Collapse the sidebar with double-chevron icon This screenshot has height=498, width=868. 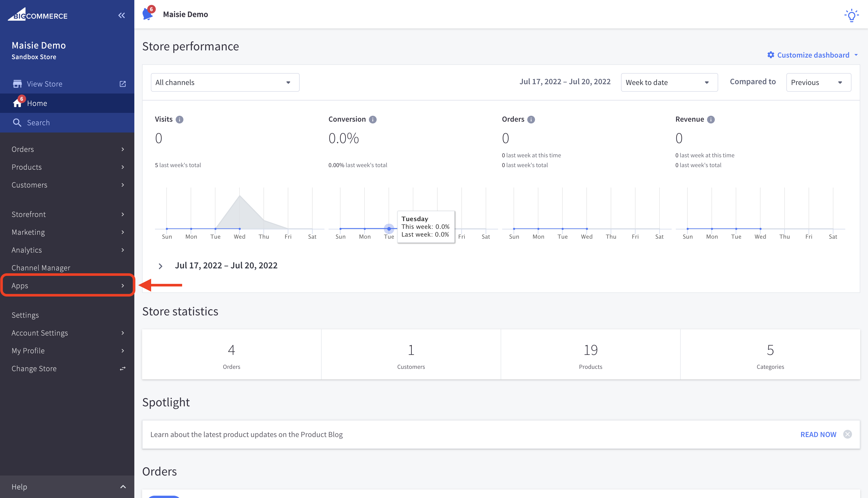(121, 15)
